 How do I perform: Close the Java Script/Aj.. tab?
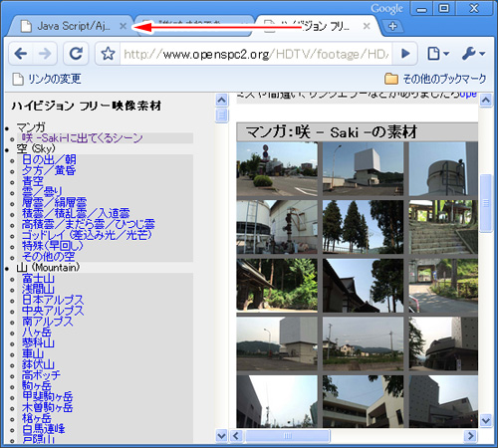point(123,26)
